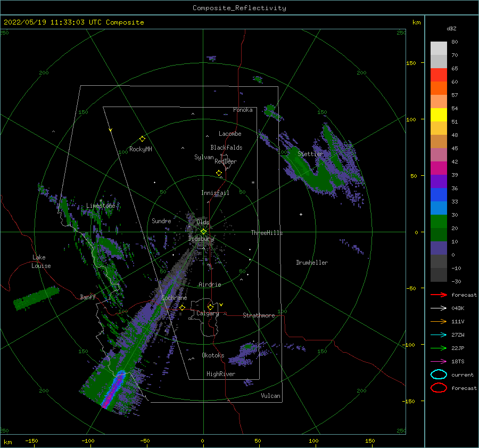Pick the slate purple 0-10 dBZ swatch
Image resolution: width=479 pixels, height=448 pixels.
click(x=439, y=248)
